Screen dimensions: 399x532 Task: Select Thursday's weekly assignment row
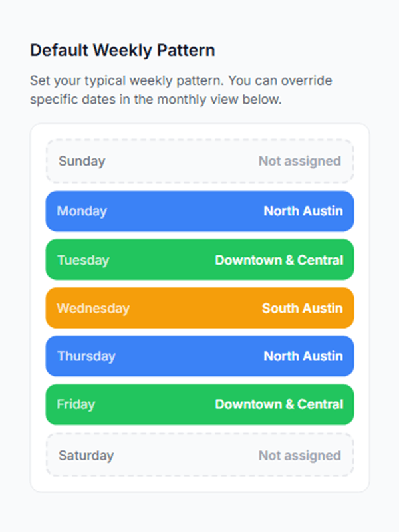[x=199, y=356]
